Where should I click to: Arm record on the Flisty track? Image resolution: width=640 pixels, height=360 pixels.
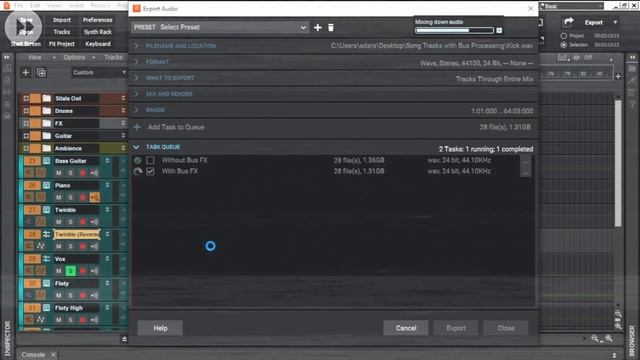83,295
